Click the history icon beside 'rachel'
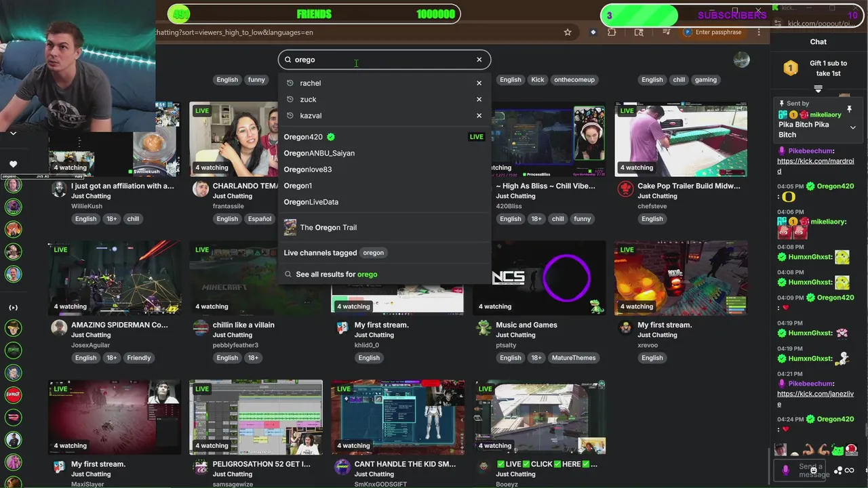868x488 pixels. pyautogui.click(x=290, y=83)
